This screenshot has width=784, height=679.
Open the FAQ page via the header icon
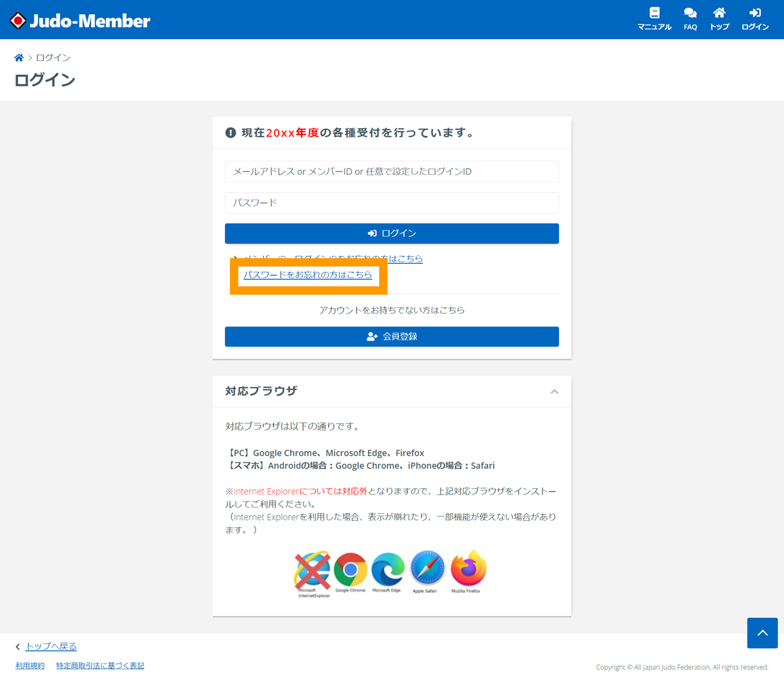coord(690,18)
